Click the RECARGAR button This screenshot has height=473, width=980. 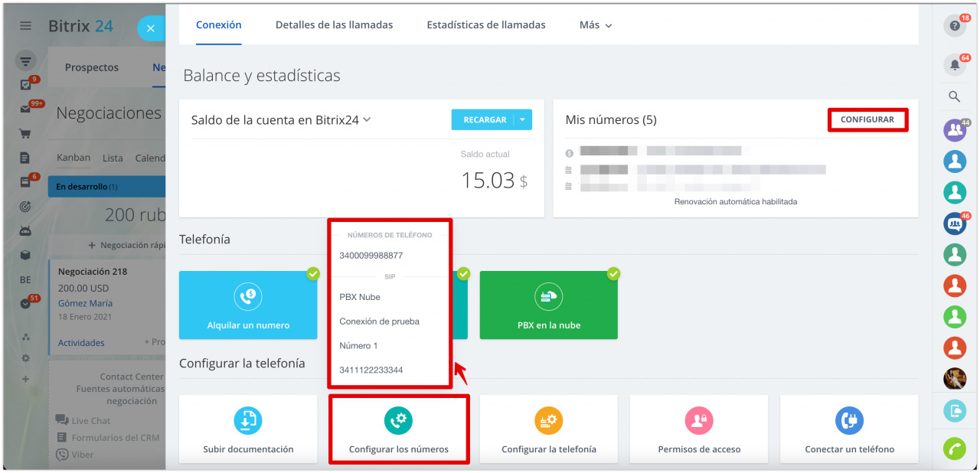click(x=482, y=119)
